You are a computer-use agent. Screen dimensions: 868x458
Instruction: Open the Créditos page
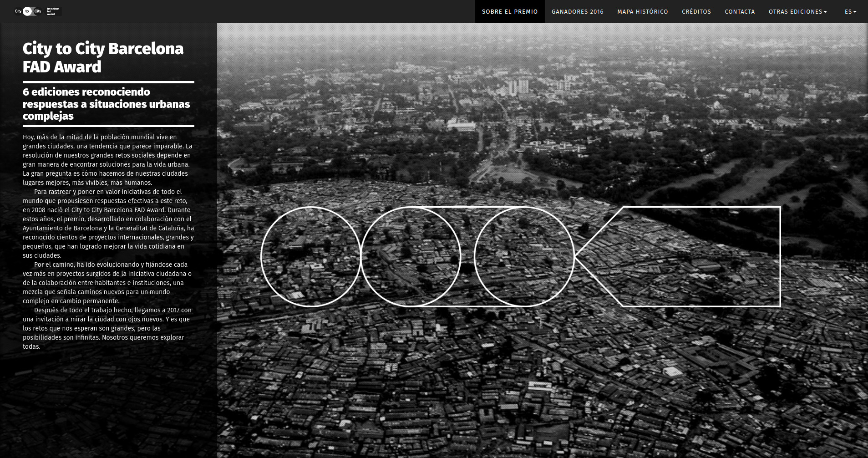click(x=696, y=11)
